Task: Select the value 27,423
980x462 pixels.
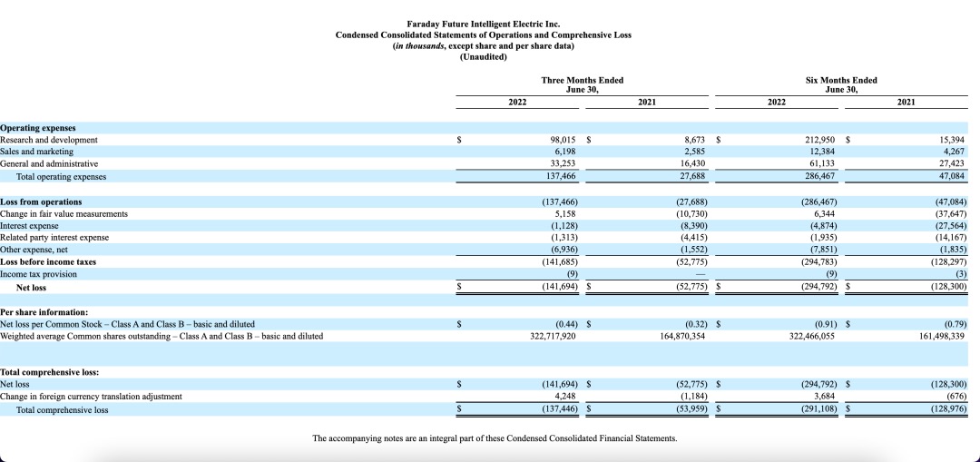Action: point(954,163)
